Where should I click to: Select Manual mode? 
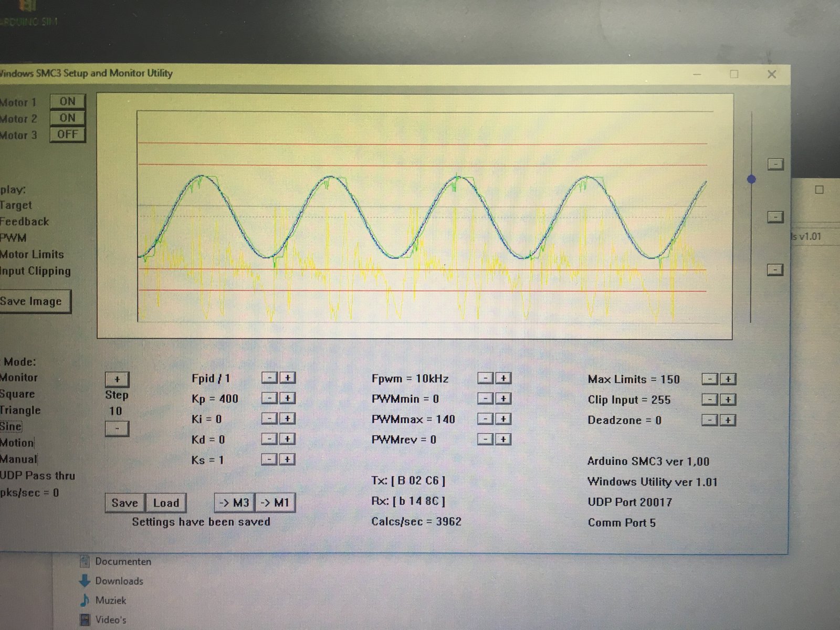click(19, 459)
